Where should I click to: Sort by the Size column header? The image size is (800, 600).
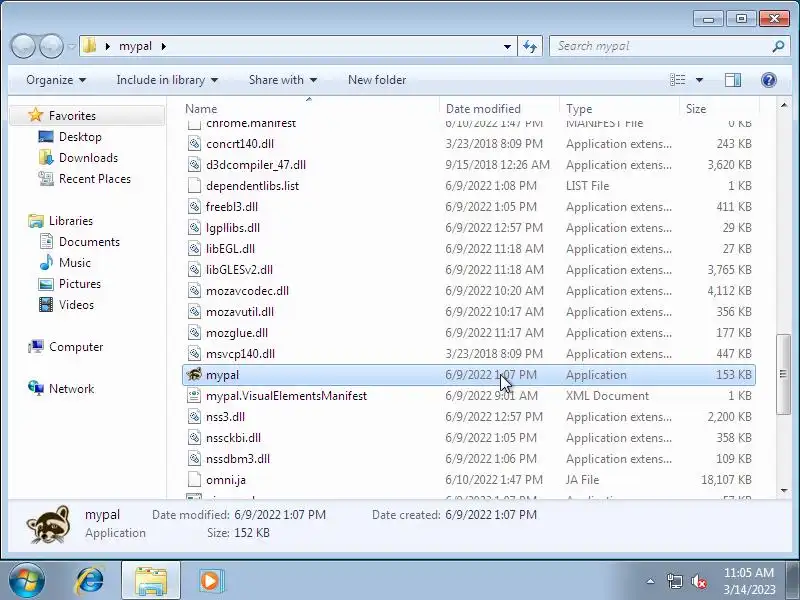696,109
